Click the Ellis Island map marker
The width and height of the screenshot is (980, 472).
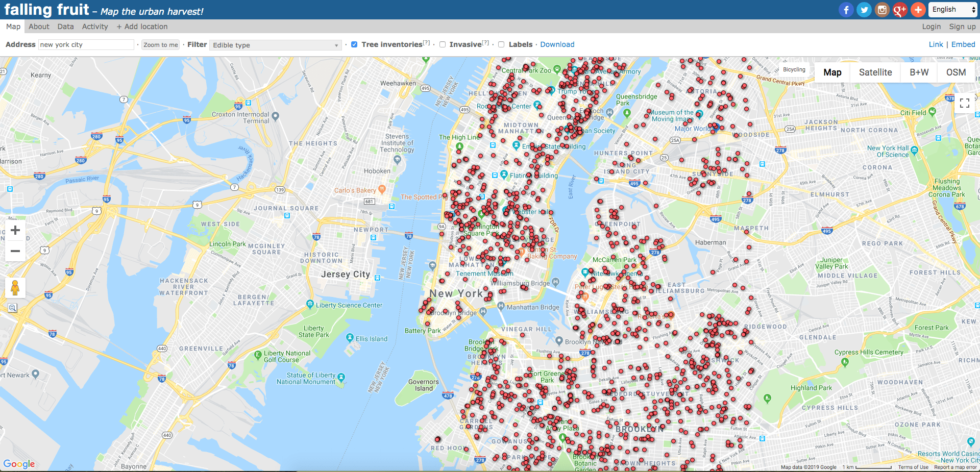pyautogui.click(x=350, y=337)
